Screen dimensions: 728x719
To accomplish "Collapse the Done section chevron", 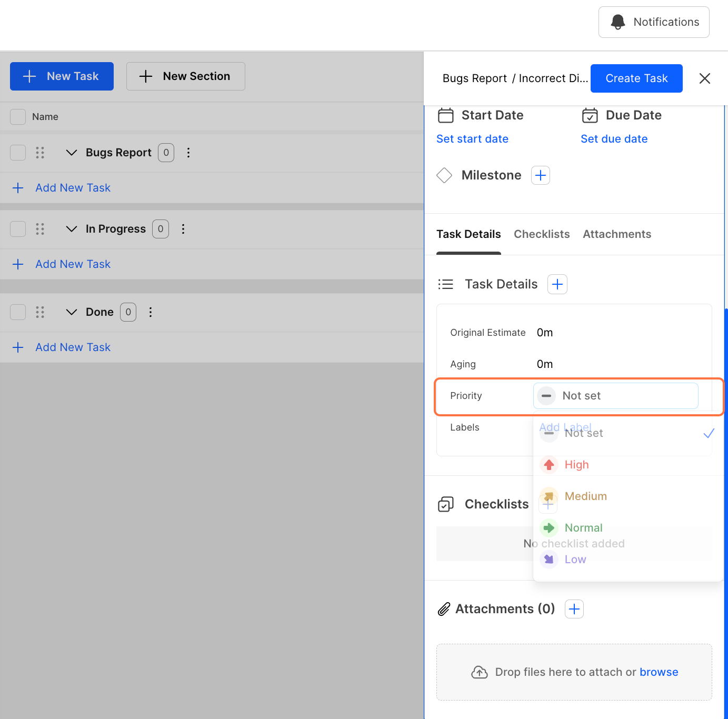I will [x=72, y=312].
